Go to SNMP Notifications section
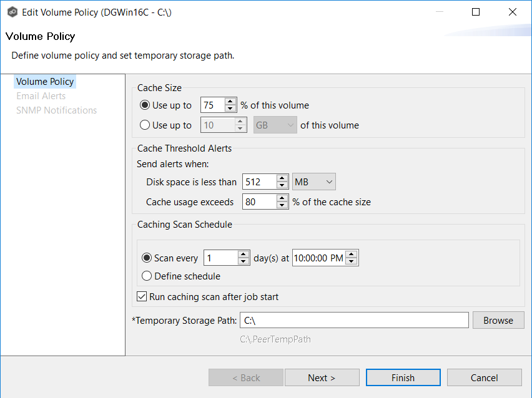Screen dimensions: 532x398 click(56, 110)
